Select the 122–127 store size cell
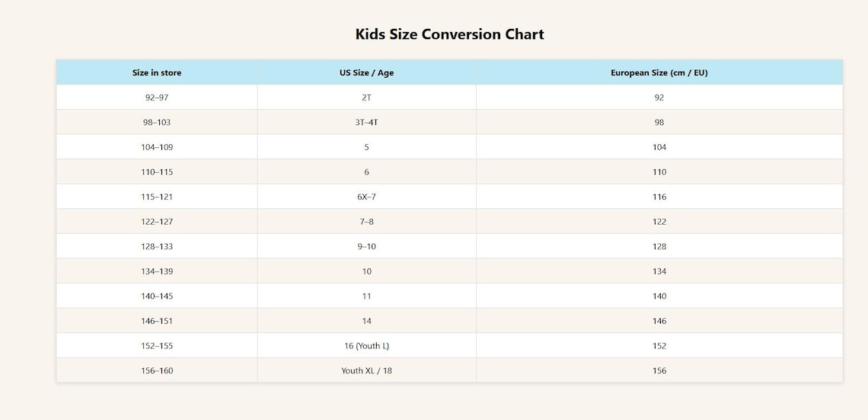The height and width of the screenshot is (420, 868). (157, 222)
